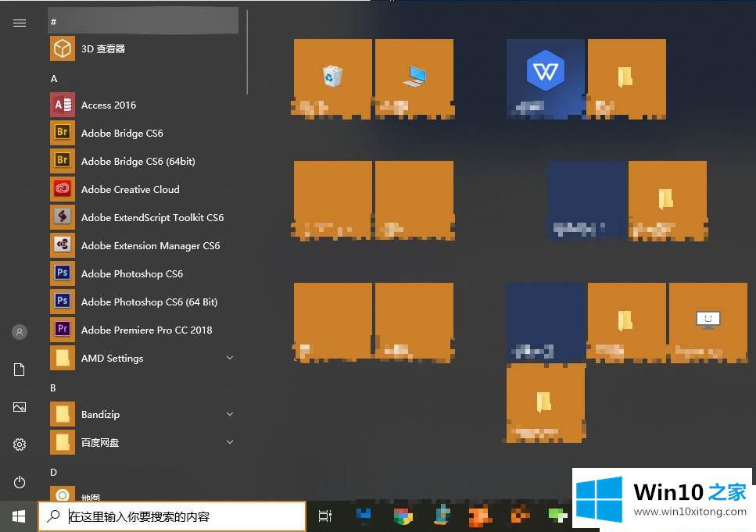Screen dimensions: 756x532
Task: Click the Bandizip folder icon
Action: (63, 413)
